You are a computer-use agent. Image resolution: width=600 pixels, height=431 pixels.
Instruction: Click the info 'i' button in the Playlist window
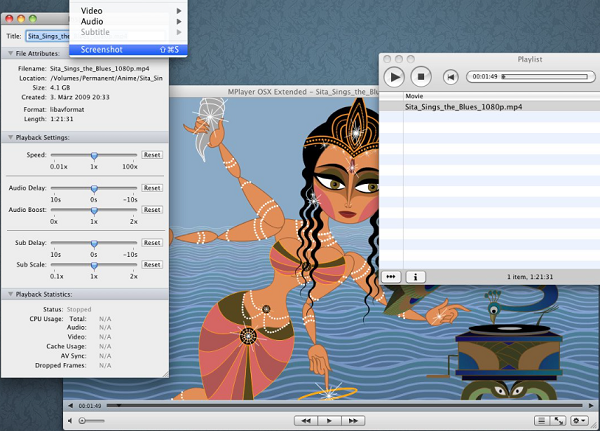tap(416, 276)
